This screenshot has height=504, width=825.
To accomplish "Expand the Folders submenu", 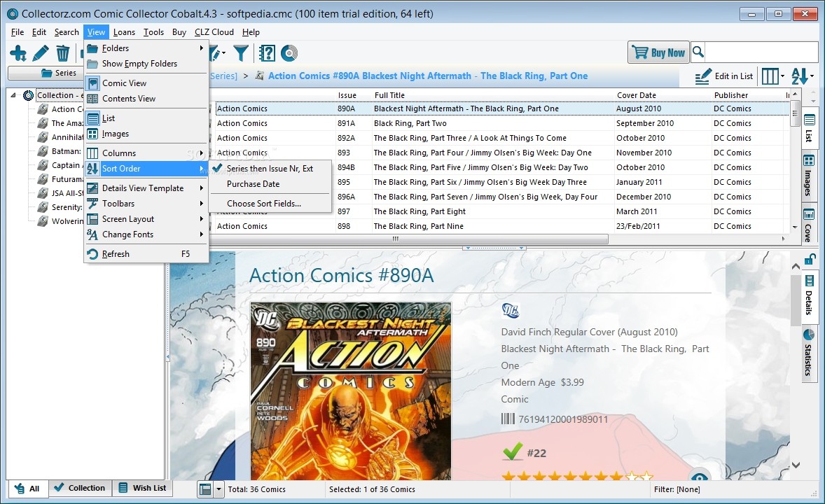I will pos(146,48).
